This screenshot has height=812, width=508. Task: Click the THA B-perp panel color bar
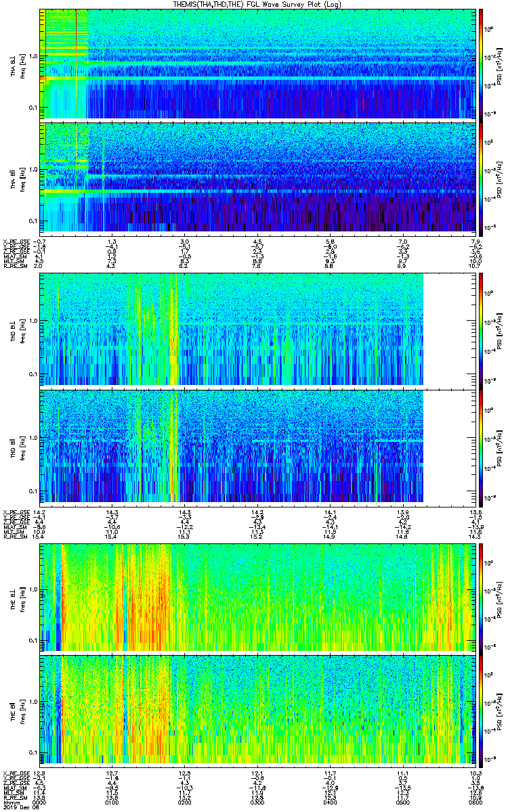pyautogui.click(x=481, y=64)
